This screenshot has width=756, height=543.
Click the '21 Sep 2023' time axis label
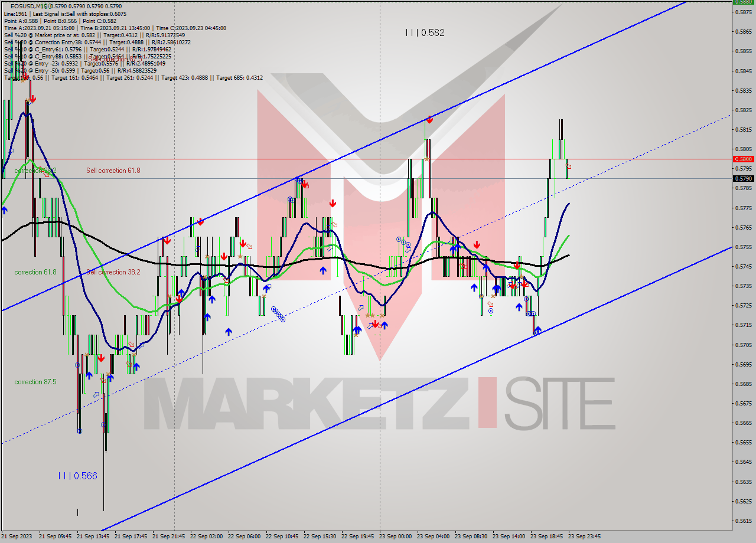pyautogui.click(x=18, y=537)
